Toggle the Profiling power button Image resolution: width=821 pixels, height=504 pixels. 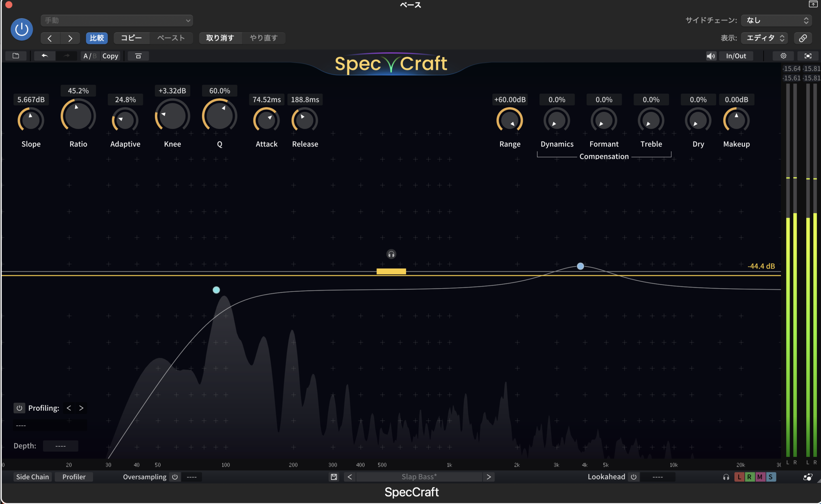coord(19,408)
